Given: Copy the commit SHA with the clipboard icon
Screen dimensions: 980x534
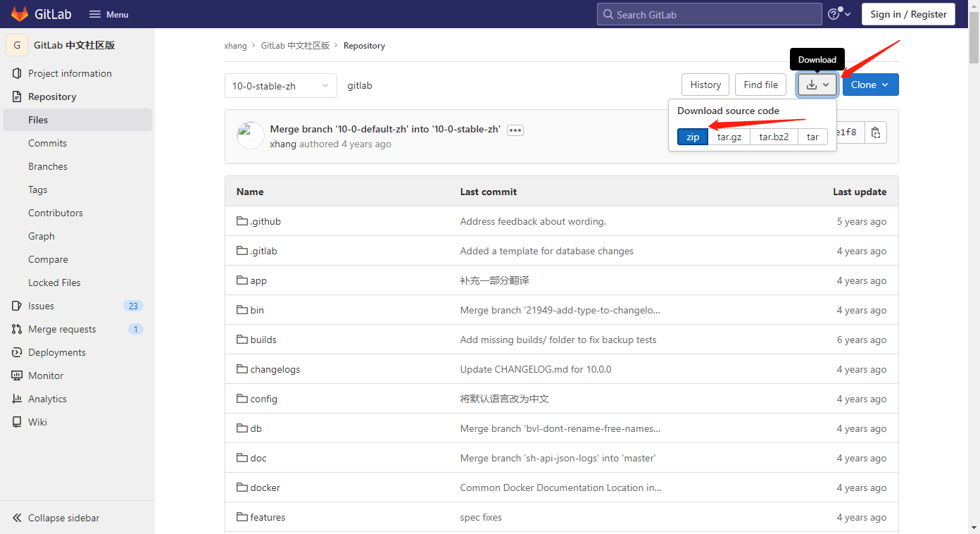Looking at the screenshot, I should (x=875, y=132).
